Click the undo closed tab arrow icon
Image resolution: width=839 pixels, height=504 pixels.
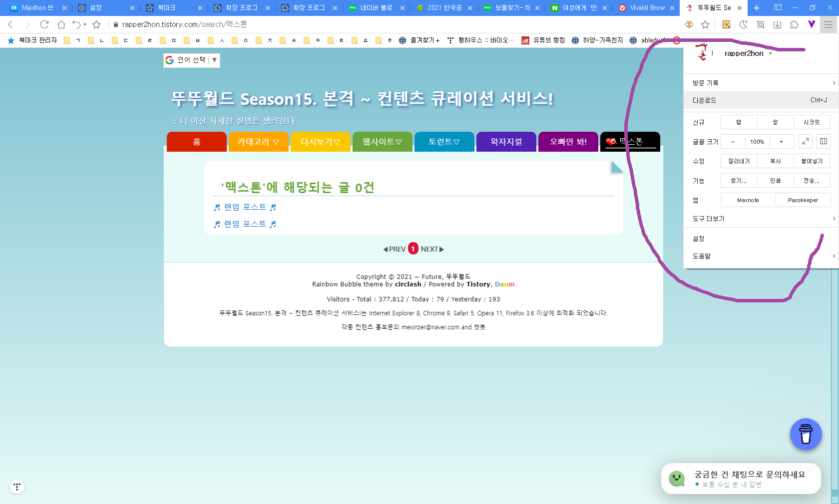point(76,24)
